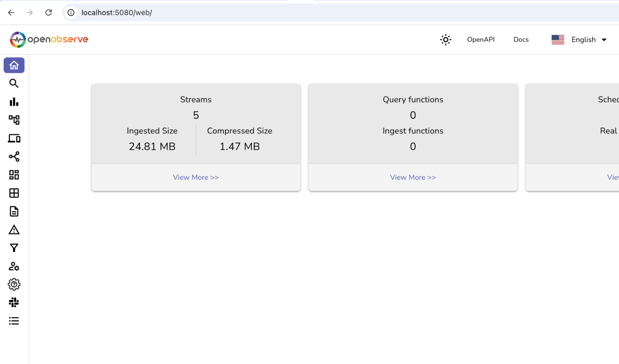Click the IAM/Users management icon
The height and width of the screenshot is (364, 619).
pos(14,266)
